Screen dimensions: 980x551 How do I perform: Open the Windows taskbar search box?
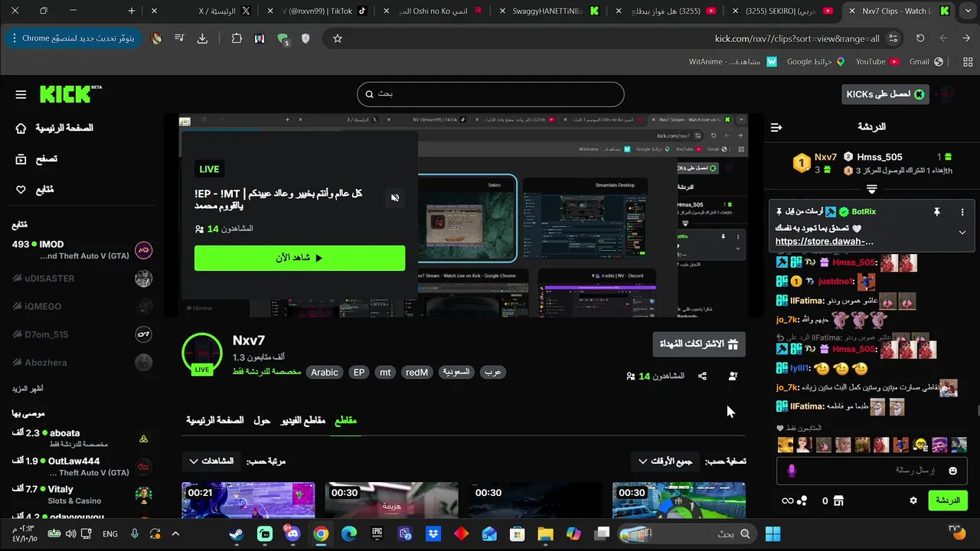tap(687, 534)
